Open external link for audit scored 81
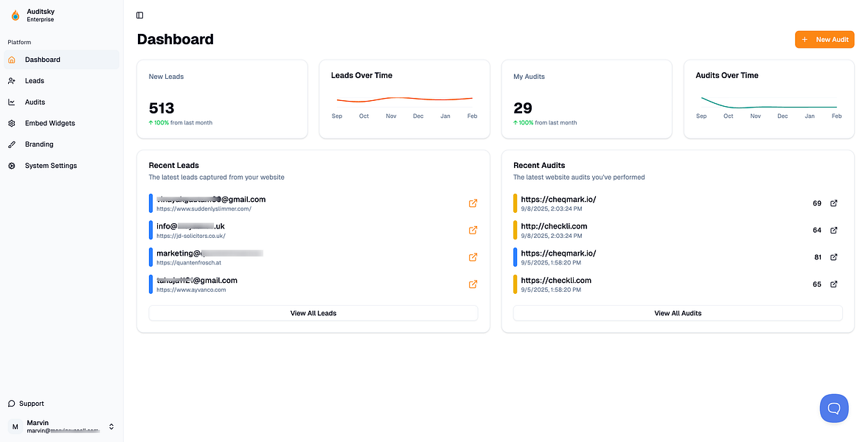The image size is (868, 442). click(834, 257)
